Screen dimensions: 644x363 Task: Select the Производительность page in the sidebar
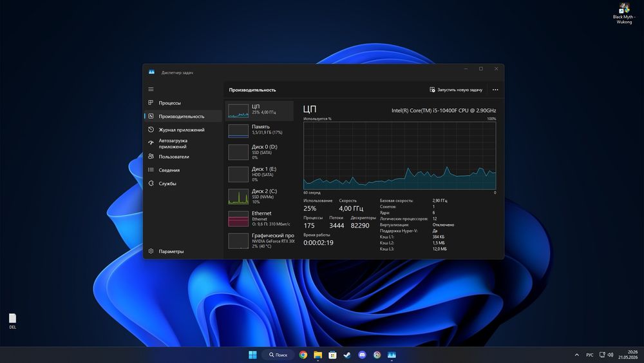pos(182,116)
